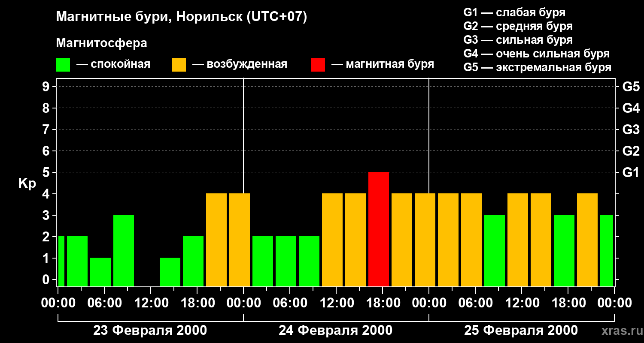
Task: Click the green 'спокойная' legend swatch
Action: [x=63, y=65]
